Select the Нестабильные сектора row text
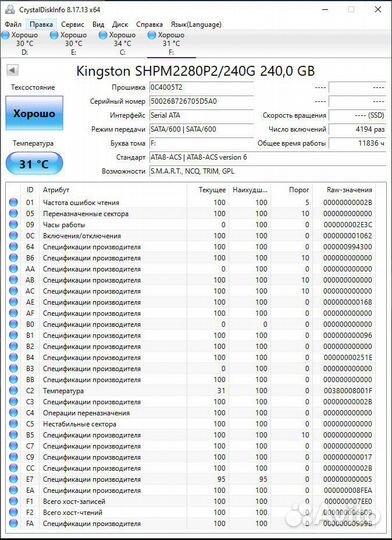Screen dimensions: 392x540 point(79,424)
